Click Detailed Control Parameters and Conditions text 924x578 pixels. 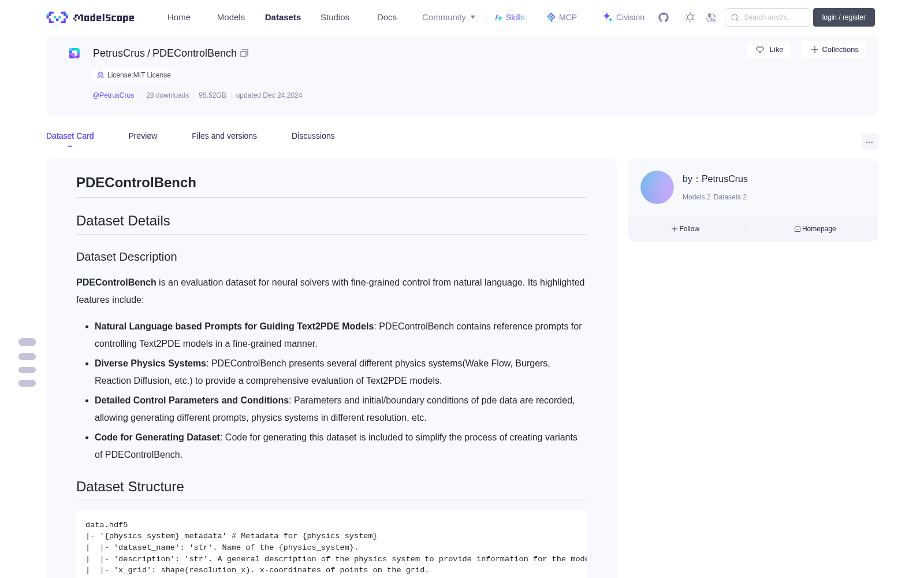(192, 401)
